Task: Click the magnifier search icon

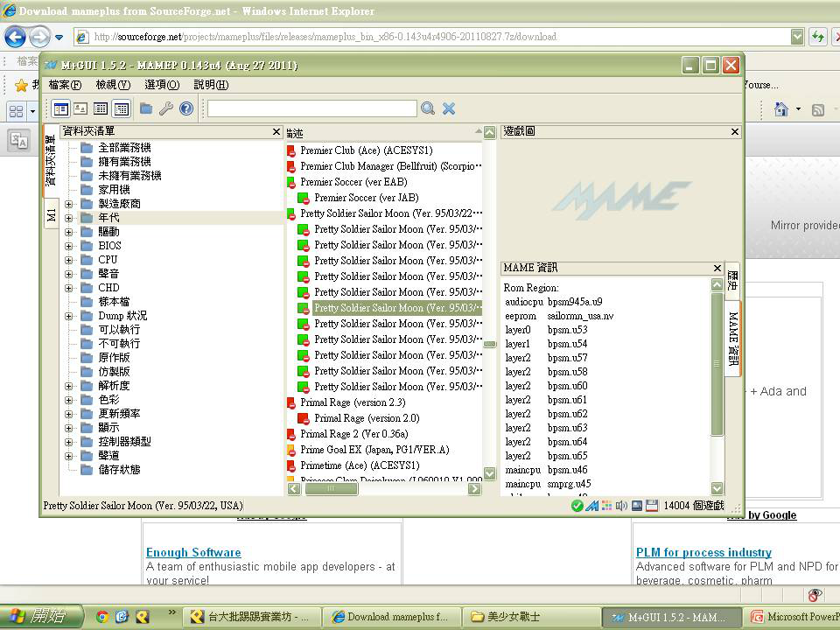Action: [428, 108]
